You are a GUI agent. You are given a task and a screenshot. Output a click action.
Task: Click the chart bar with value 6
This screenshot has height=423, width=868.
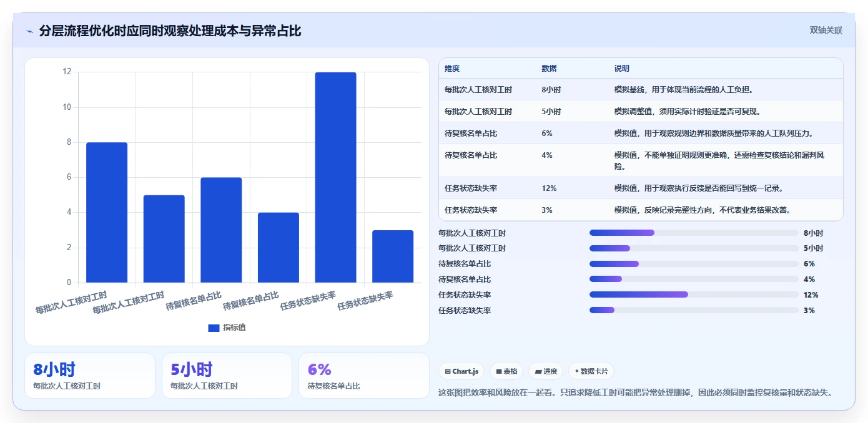pos(221,230)
